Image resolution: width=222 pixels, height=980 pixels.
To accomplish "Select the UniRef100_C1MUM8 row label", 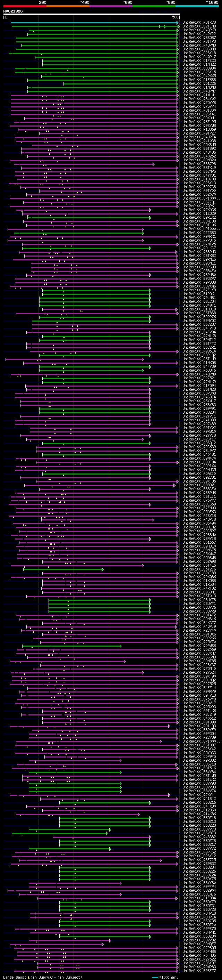I will 199,88.
